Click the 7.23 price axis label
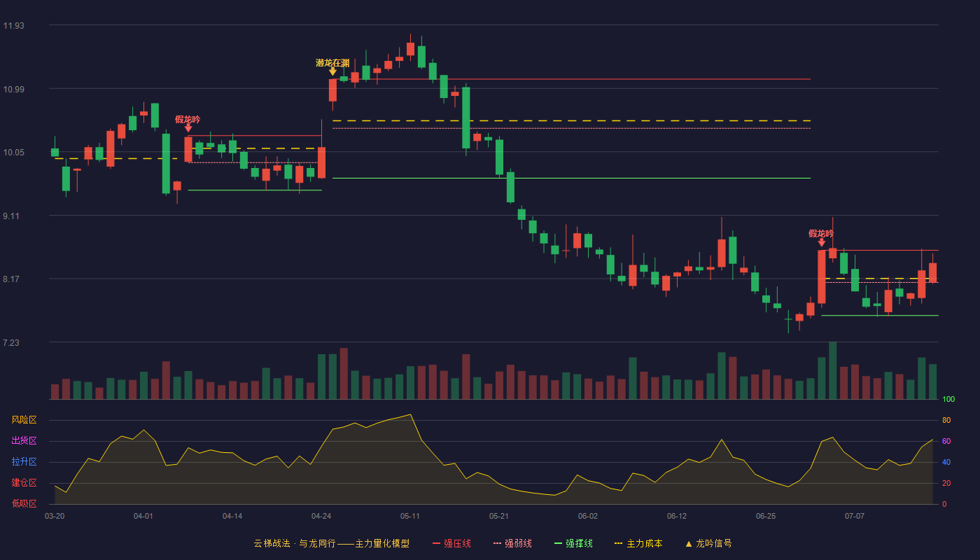Screen dimensions: 980x560 (x=12, y=343)
